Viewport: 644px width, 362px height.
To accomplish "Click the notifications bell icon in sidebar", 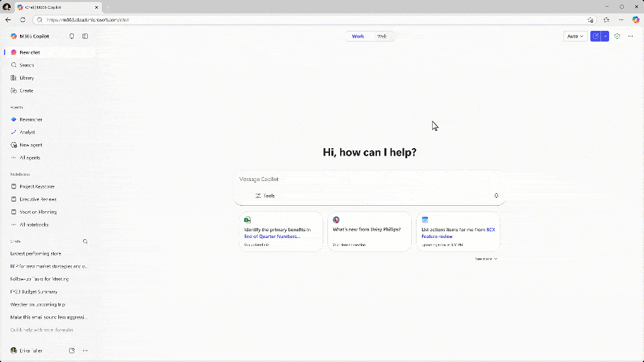I will coord(72,36).
